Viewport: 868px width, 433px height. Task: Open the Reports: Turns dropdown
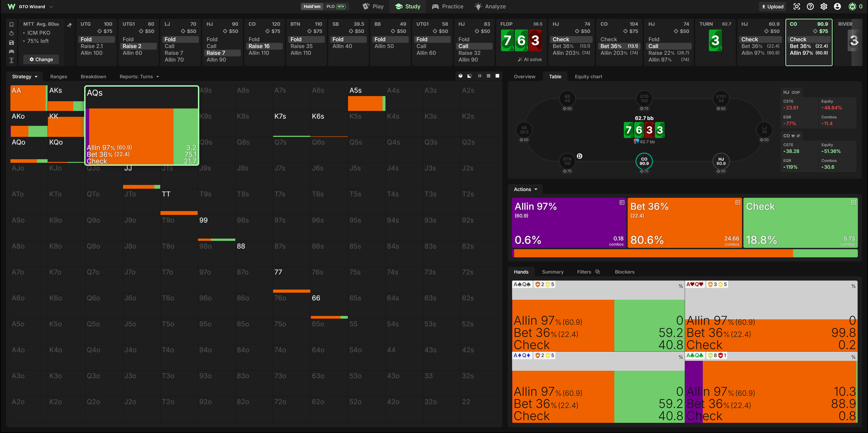coord(139,76)
